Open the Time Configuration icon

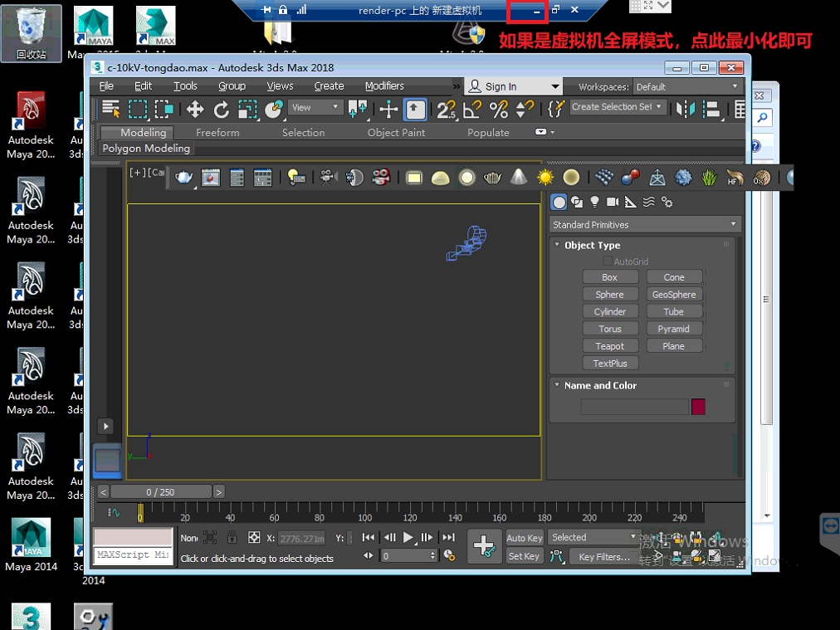pos(449,555)
